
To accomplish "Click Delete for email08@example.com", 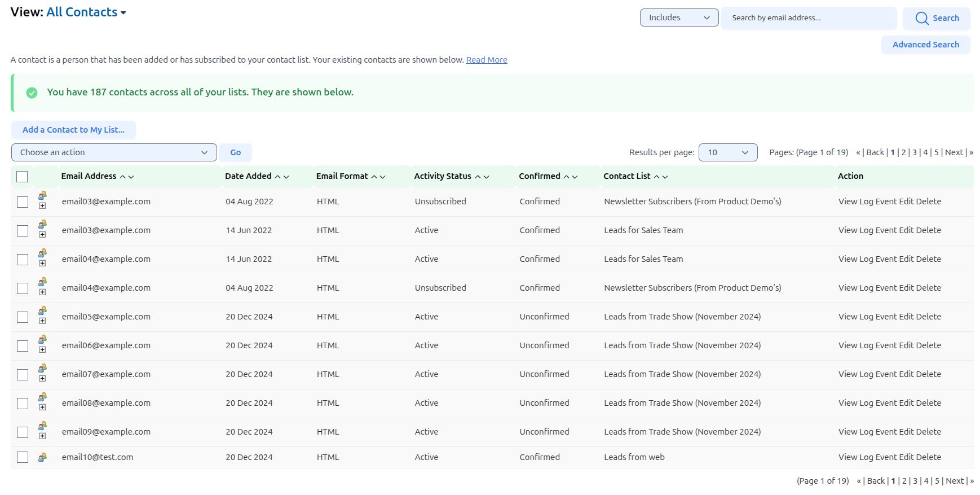I will (x=929, y=403).
